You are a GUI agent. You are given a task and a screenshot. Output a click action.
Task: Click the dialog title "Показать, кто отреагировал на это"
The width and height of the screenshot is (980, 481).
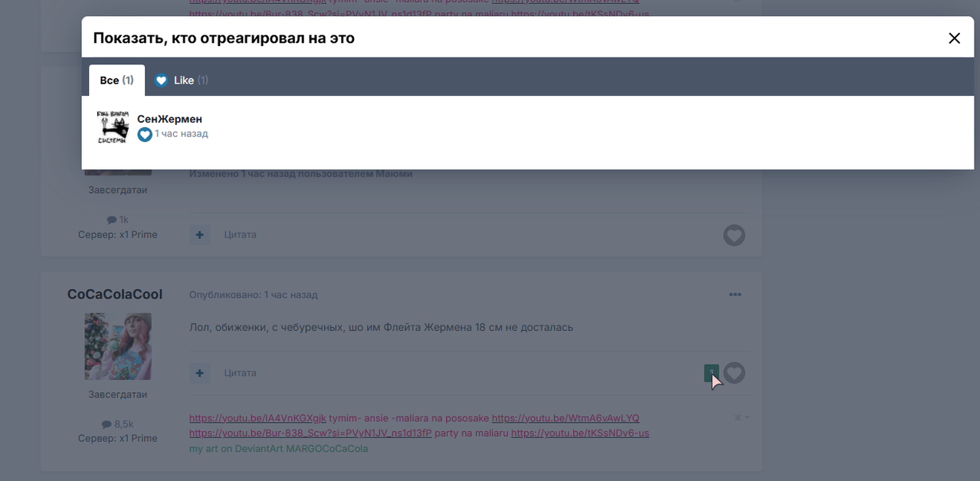(224, 38)
